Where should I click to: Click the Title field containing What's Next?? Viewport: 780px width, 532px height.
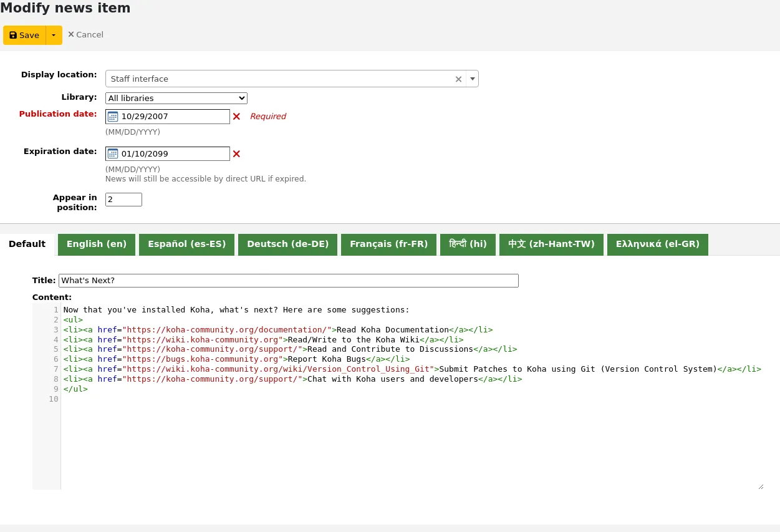click(289, 281)
